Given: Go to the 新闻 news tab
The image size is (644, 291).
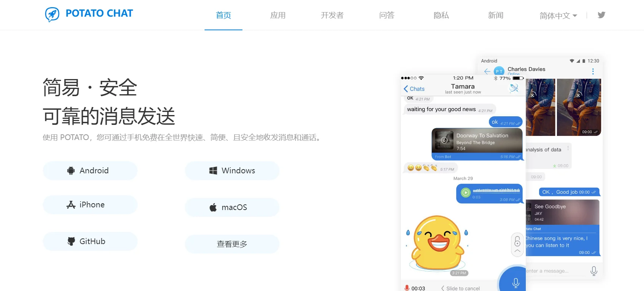Looking at the screenshot, I should point(496,15).
